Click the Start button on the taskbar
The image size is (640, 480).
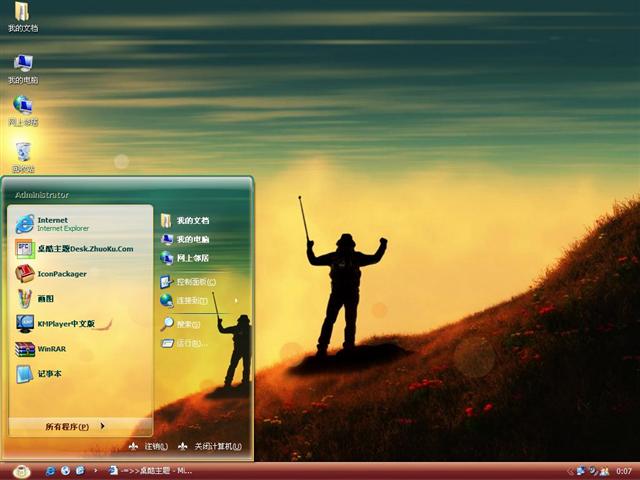22,470
